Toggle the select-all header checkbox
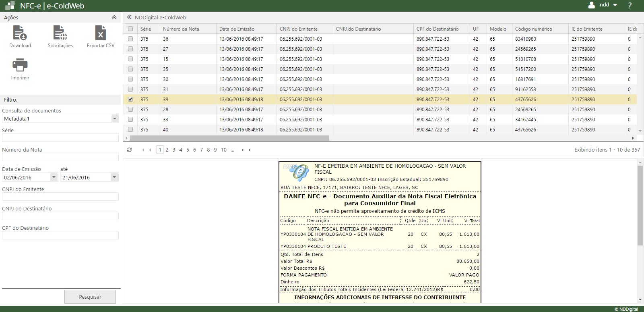This screenshot has width=644, height=312. (130, 29)
